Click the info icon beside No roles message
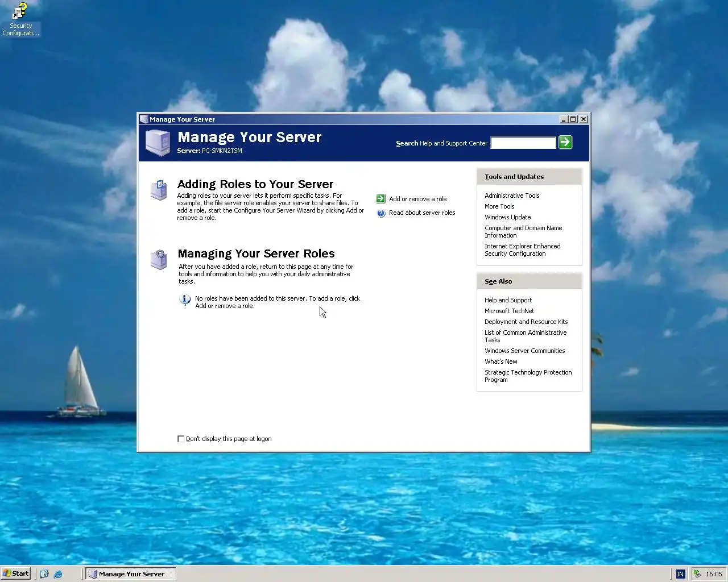Screen dimensions: 728x582 pyautogui.click(x=185, y=300)
